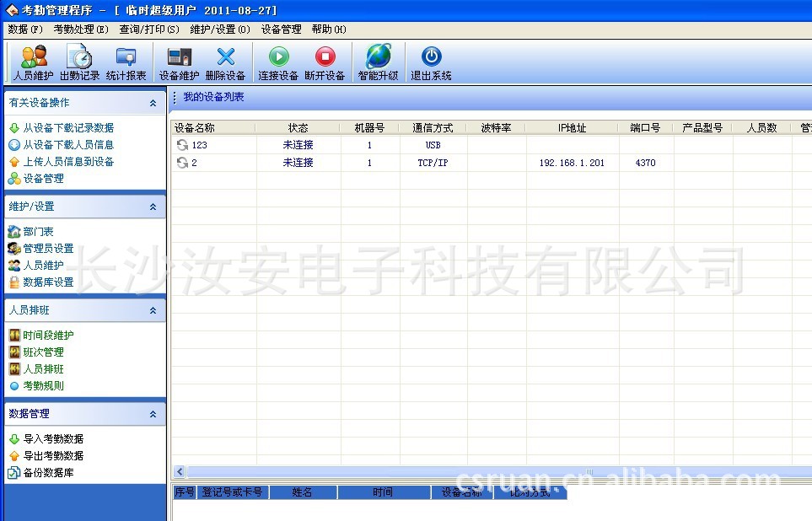Select device row named 123
812x521 pixels.
[199, 145]
